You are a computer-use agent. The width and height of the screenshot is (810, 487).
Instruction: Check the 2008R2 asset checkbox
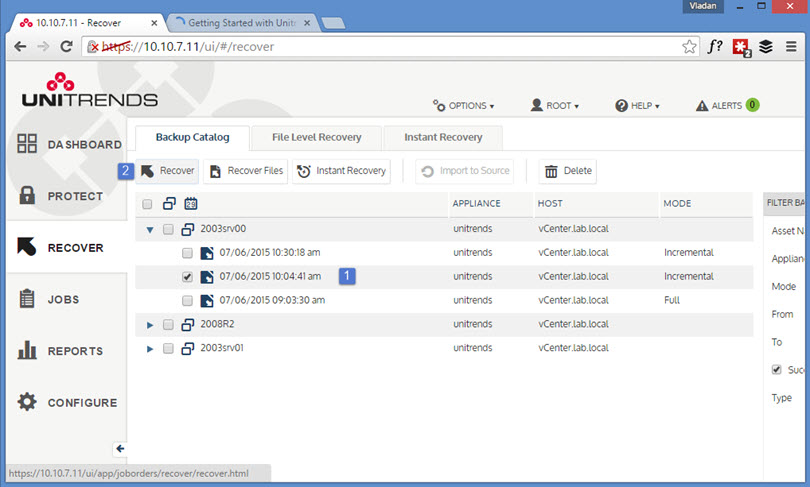pyautogui.click(x=168, y=324)
